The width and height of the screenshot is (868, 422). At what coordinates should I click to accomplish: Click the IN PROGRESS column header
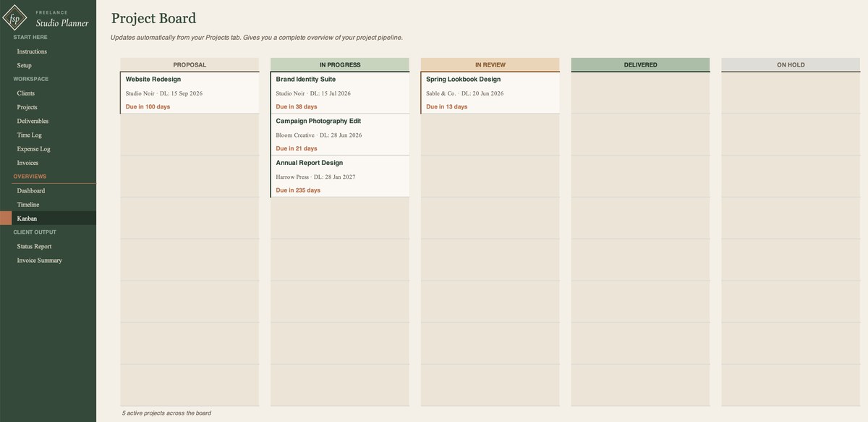pos(340,65)
